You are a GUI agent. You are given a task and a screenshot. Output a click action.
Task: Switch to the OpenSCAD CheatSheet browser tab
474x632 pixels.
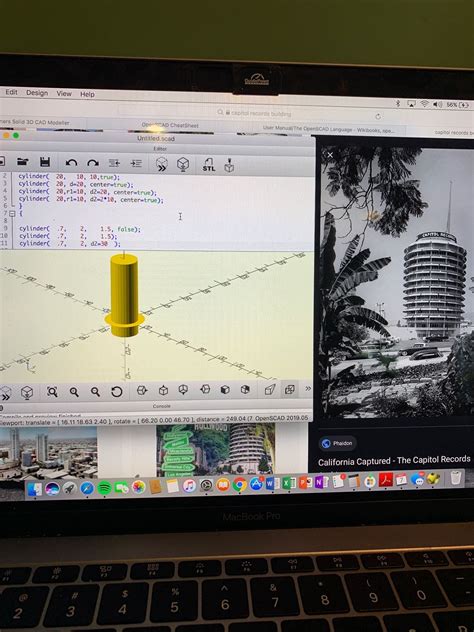tap(170, 125)
